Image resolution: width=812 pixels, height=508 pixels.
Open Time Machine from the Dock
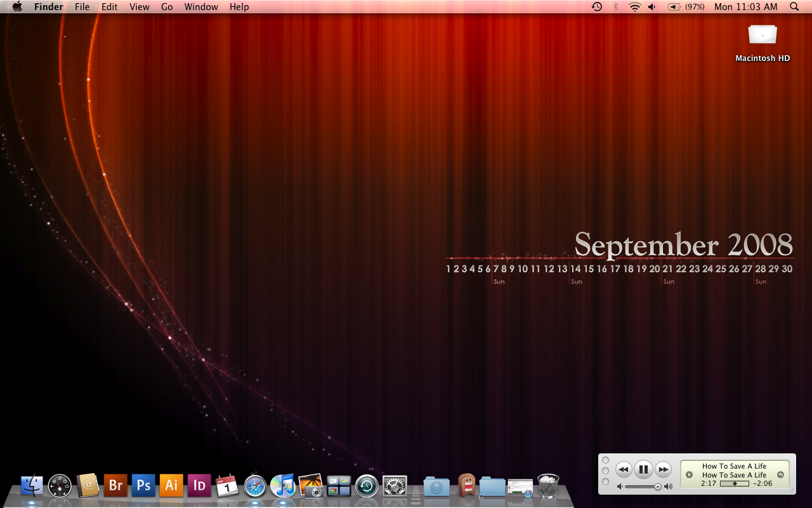click(x=367, y=486)
